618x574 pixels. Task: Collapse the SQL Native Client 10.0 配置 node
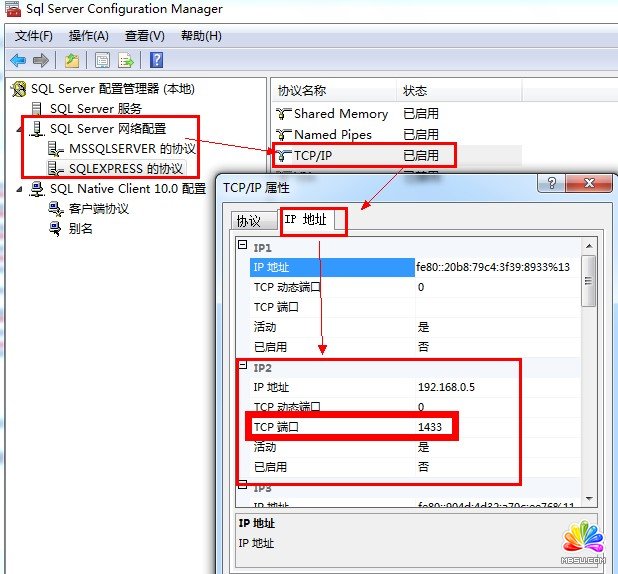pos(20,189)
